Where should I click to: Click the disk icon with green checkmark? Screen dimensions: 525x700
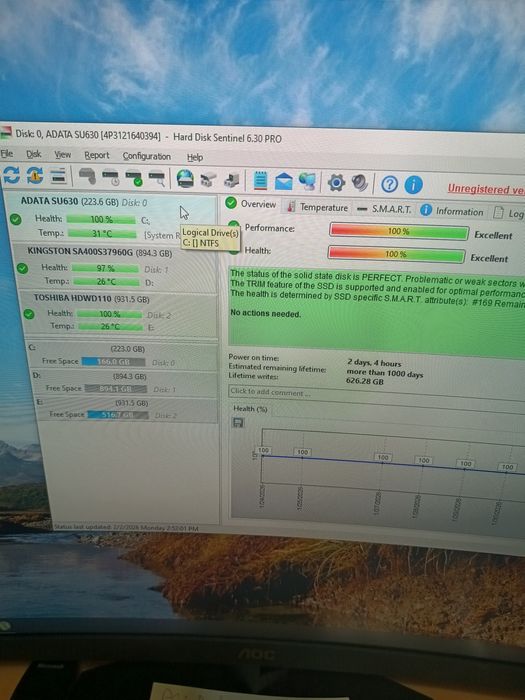point(133,178)
